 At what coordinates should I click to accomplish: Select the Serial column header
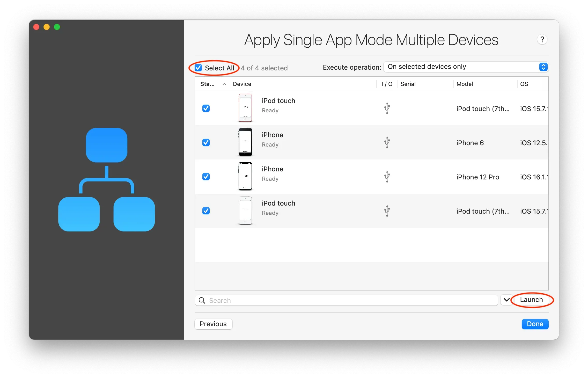(x=408, y=84)
